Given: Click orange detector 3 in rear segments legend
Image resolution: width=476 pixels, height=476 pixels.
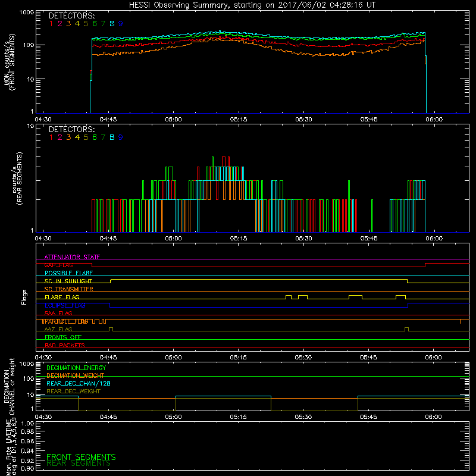Looking at the screenshot, I should tap(68, 137).
